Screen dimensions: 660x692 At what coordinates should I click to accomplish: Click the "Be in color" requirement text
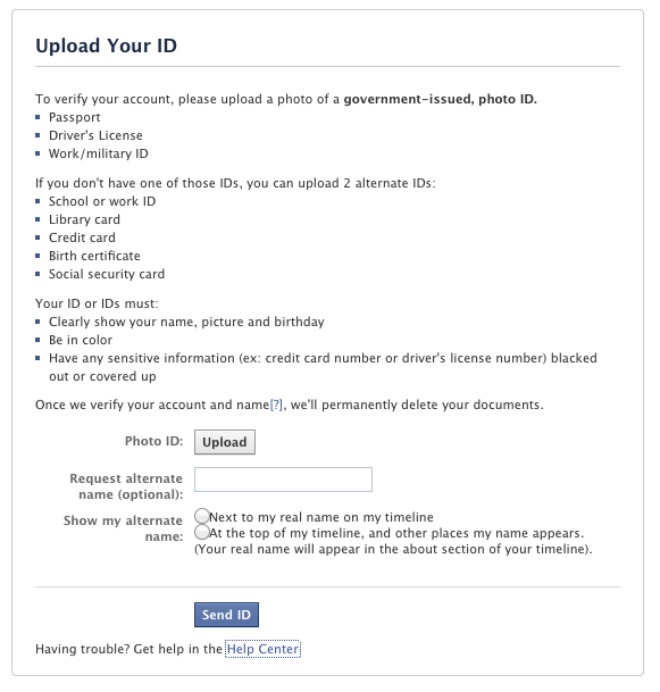pos(80,340)
